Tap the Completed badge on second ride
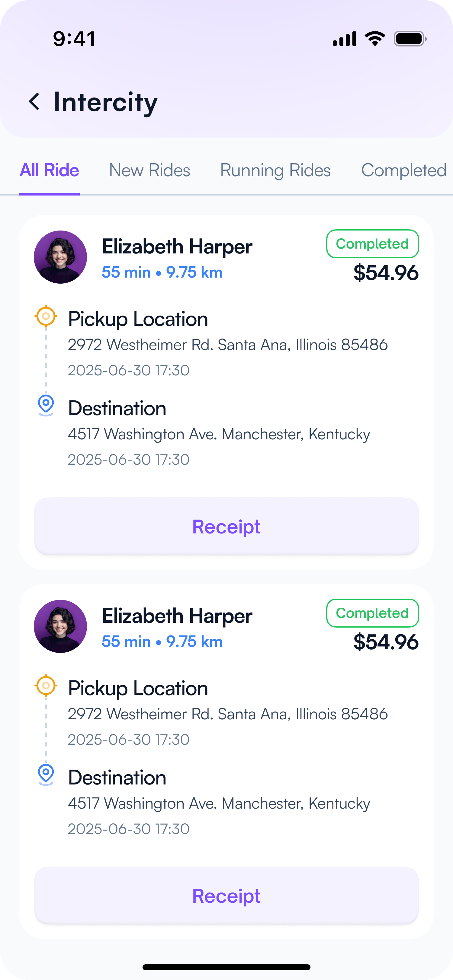453x980 pixels. (372, 613)
